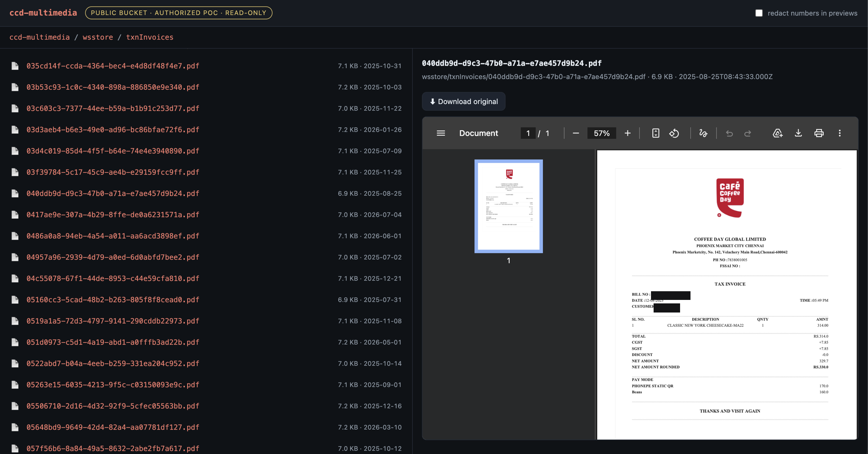Screen dimensions: 868x454
Task: Open 03b53c93-1c0c-4340-898a-886850e9e340.pdf
Action: (113, 87)
